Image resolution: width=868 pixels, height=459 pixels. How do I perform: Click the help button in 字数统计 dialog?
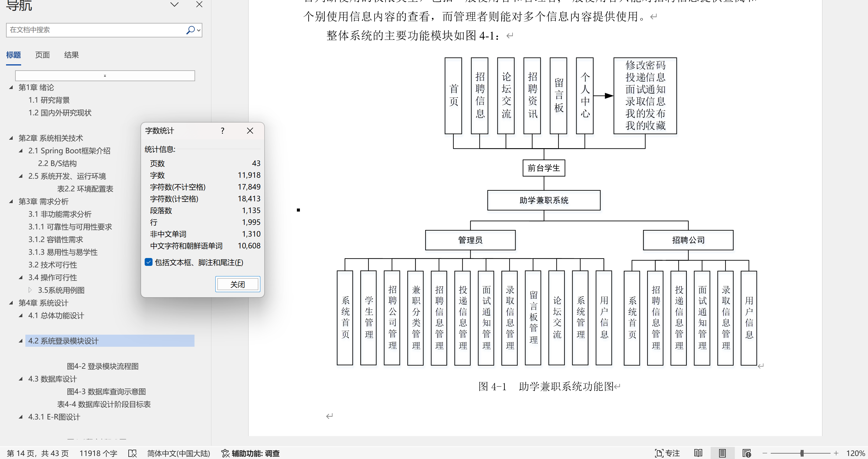(x=222, y=131)
